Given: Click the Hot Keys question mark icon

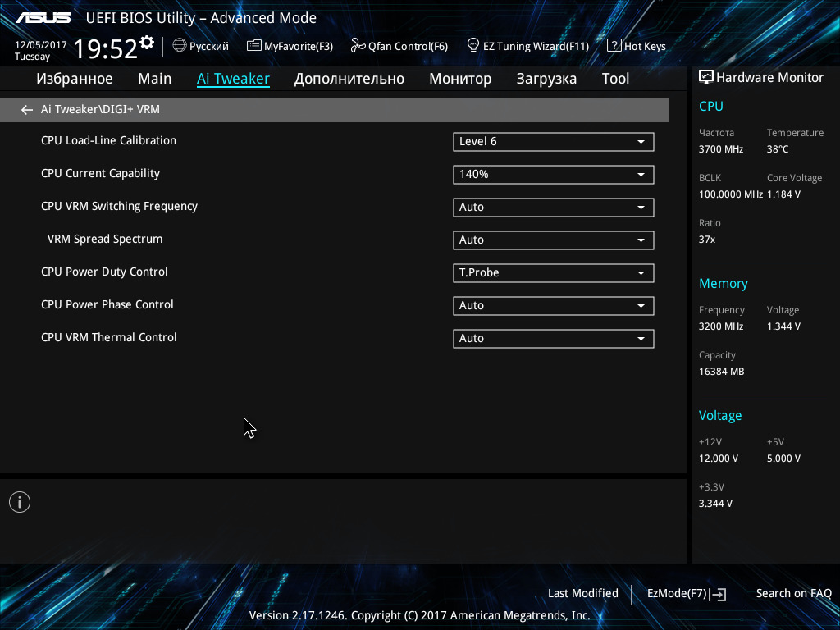Looking at the screenshot, I should pos(614,46).
